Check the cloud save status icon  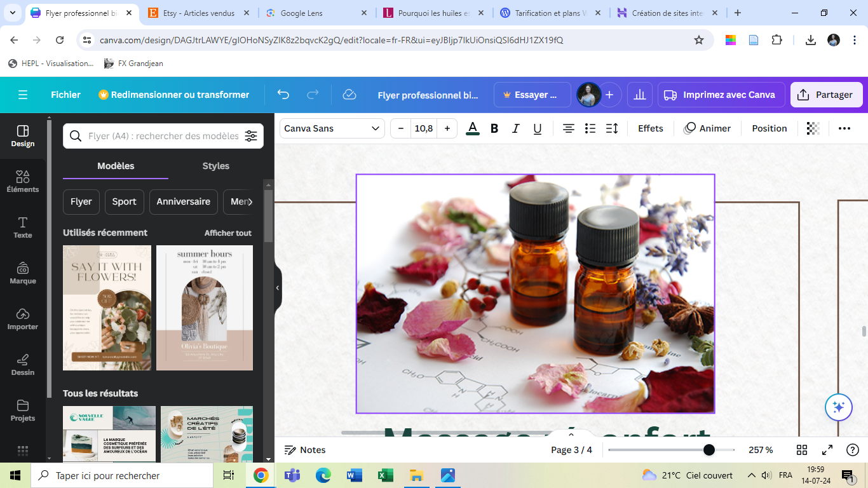[349, 95]
